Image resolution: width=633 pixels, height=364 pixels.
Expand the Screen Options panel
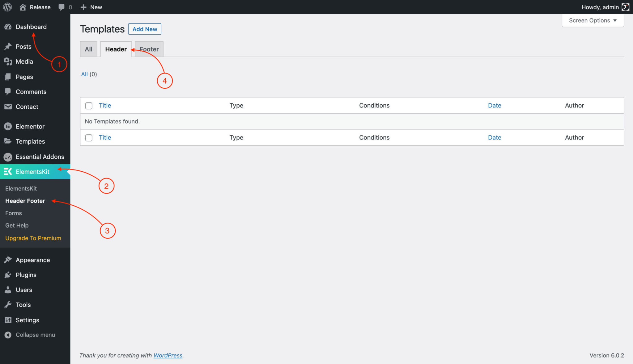[x=593, y=20]
